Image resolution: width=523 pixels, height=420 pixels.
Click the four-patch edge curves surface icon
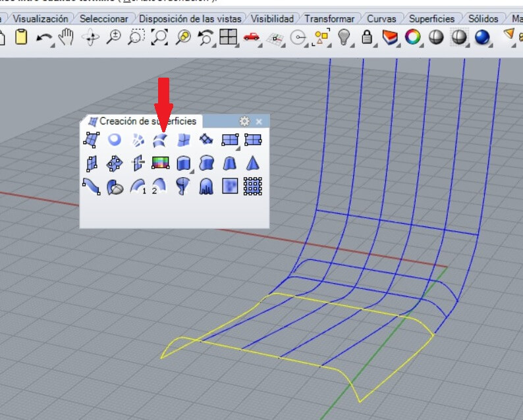184,140
